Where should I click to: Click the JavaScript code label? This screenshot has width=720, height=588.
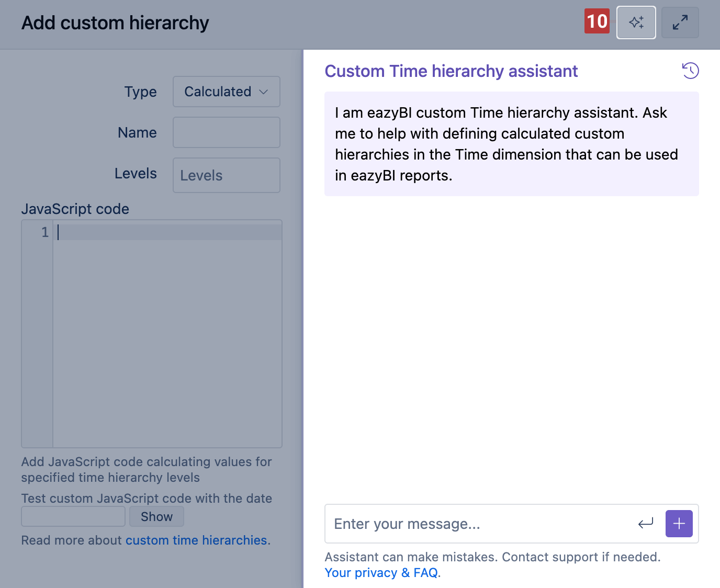point(75,209)
